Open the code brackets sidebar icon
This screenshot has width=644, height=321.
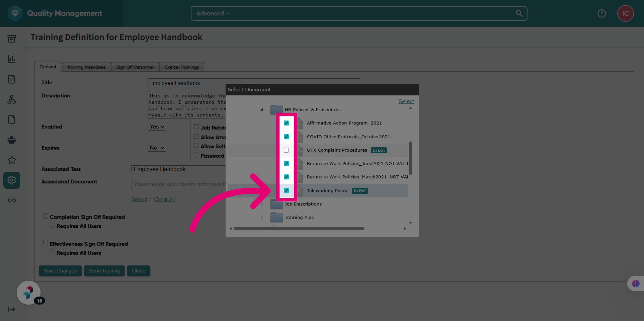pyautogui.click(x=12, y=201)
